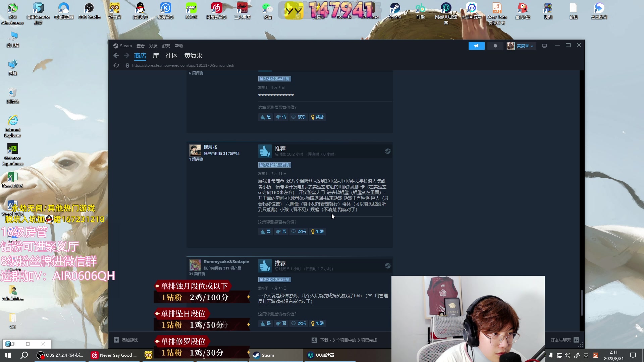Give 奖励 to the 碇海北 review
This screenshot has height=362, width=644.
[x=317, y=232]
